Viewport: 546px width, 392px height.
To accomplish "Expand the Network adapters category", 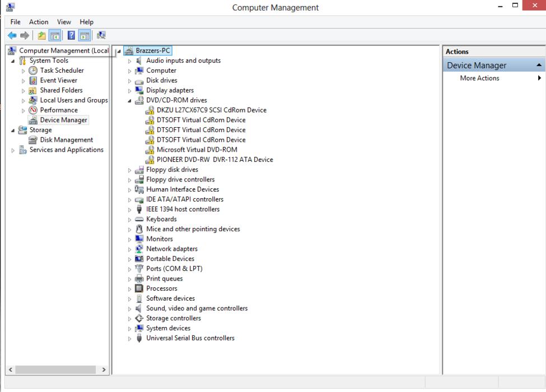I will (x=130, y=249).
